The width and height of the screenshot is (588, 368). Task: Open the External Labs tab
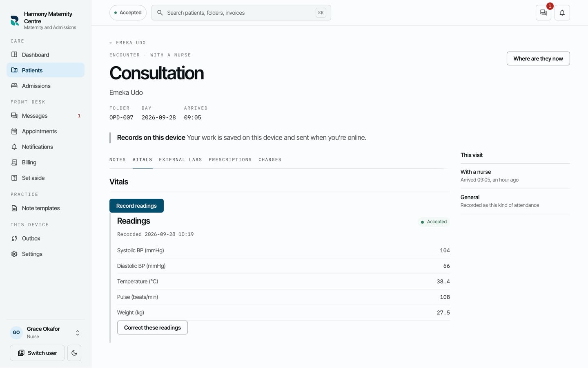tap(180, 160)
